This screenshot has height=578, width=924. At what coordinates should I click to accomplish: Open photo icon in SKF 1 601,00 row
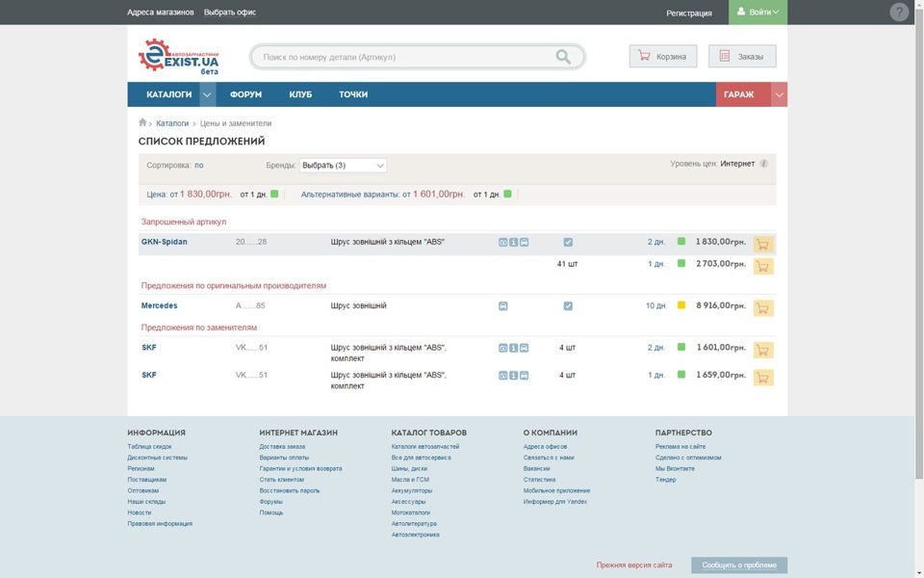pyautogui.click(x=503, y=348)
